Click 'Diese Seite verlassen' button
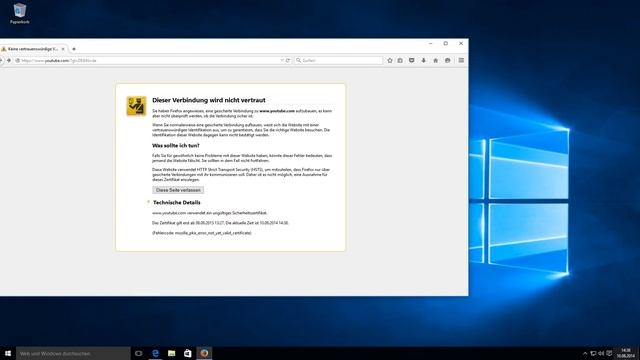The image size is (640, 360). pos(178,190)
